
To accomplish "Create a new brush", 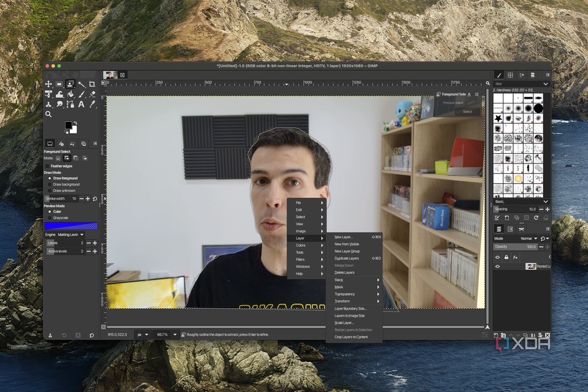I will point(507,218).
